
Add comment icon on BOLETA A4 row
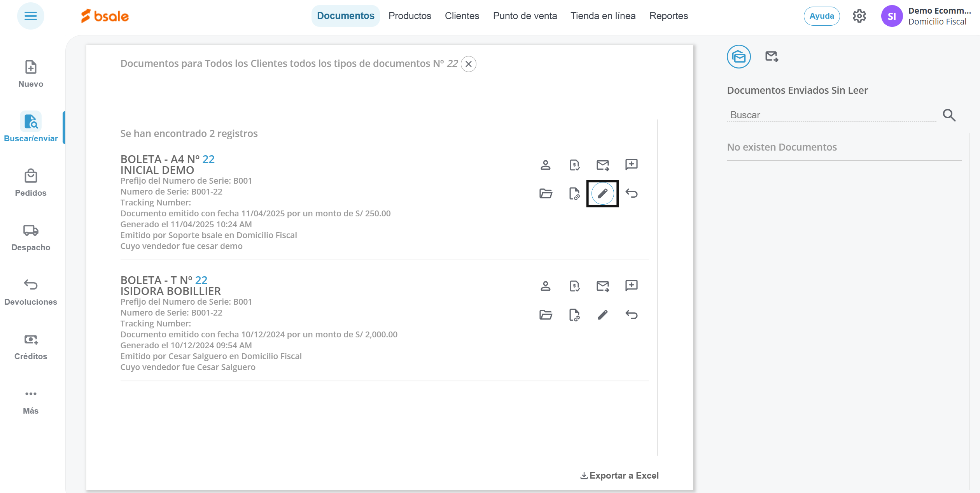tap(631, 165)
